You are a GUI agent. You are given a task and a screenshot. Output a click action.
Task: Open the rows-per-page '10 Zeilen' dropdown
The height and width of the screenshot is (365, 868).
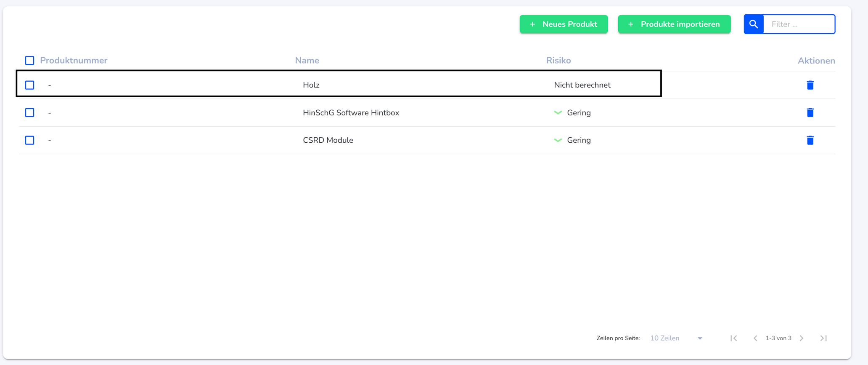point(676,338)
